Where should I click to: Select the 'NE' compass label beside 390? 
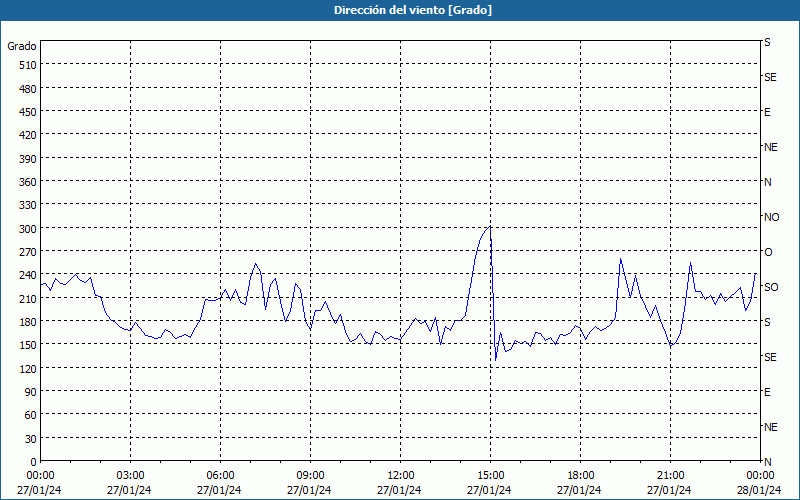click(x=771, y=147)
